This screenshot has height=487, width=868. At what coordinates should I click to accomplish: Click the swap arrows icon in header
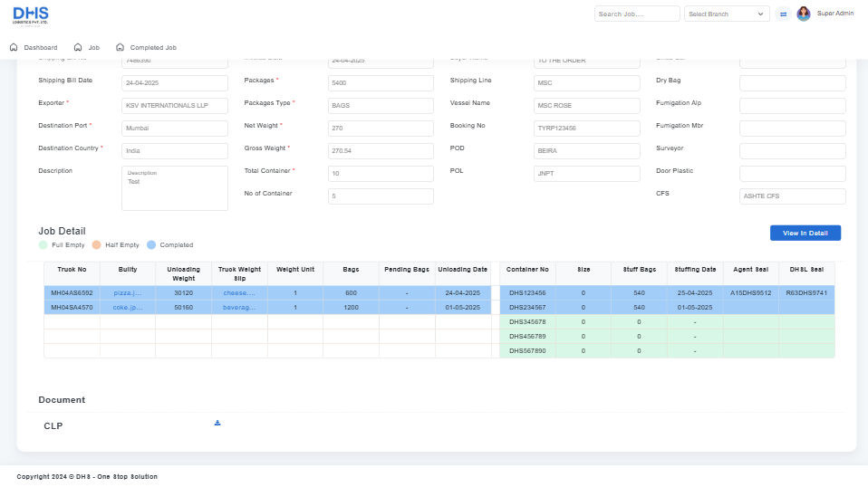click(784, 14)
